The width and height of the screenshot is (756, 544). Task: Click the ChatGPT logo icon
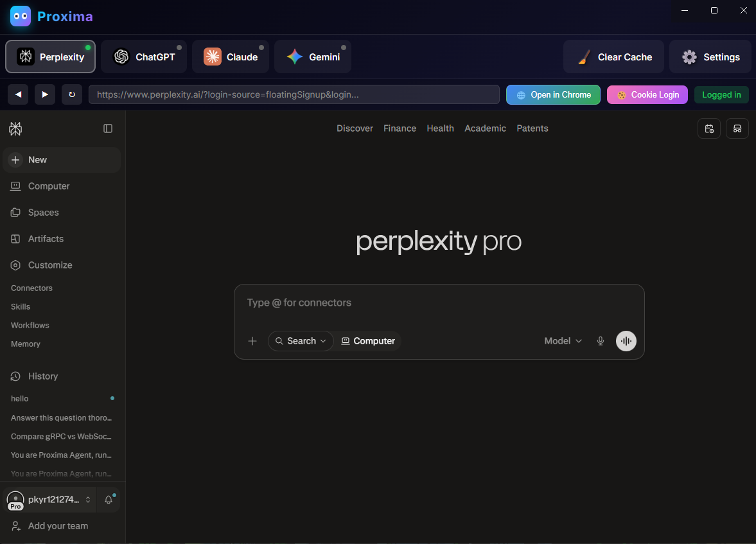tap(121, 57)
